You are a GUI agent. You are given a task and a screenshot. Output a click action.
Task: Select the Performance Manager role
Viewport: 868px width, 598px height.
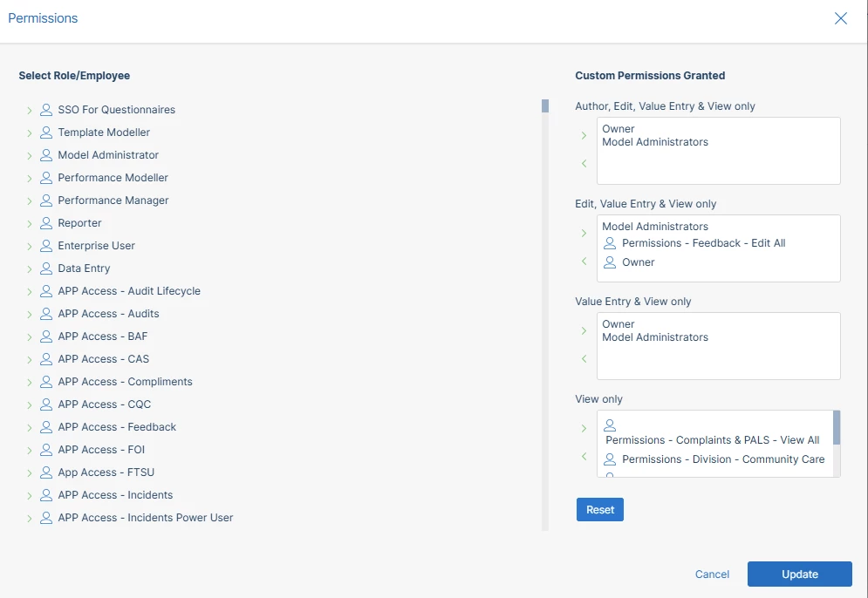coord(113,200)
